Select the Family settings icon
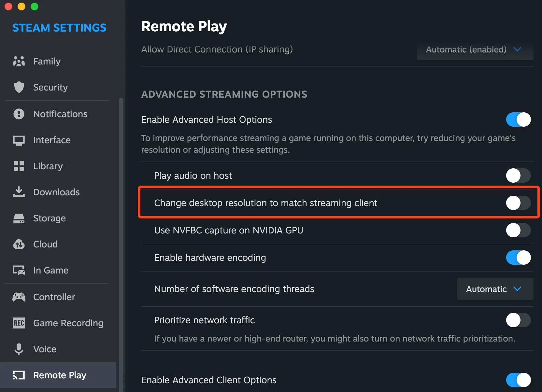 [19, 61]
